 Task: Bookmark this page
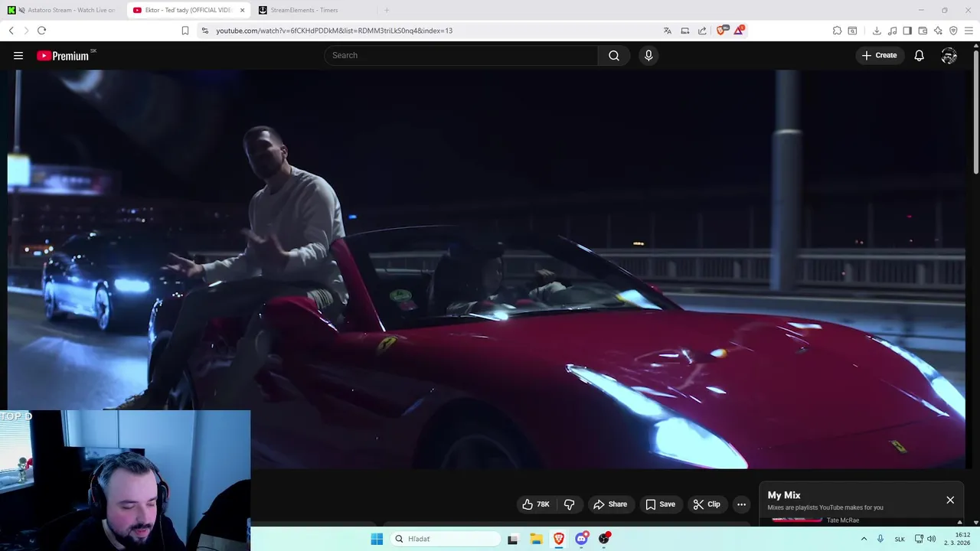point(185,31)
